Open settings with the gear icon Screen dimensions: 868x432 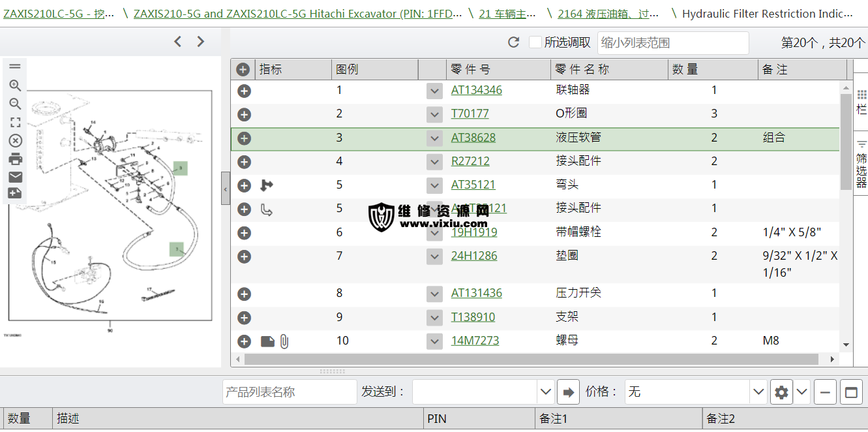click(x=781, y=392)
